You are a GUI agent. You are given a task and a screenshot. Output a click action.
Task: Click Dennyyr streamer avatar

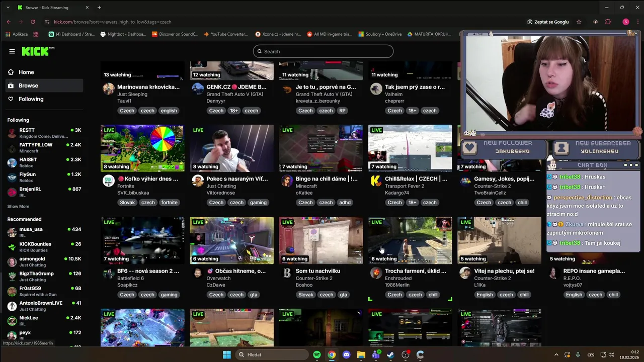point(198,89)
